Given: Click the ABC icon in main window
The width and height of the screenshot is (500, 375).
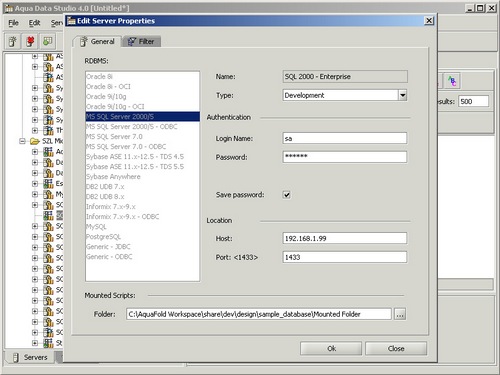Looking at the screenshot, I should point(452,81).
